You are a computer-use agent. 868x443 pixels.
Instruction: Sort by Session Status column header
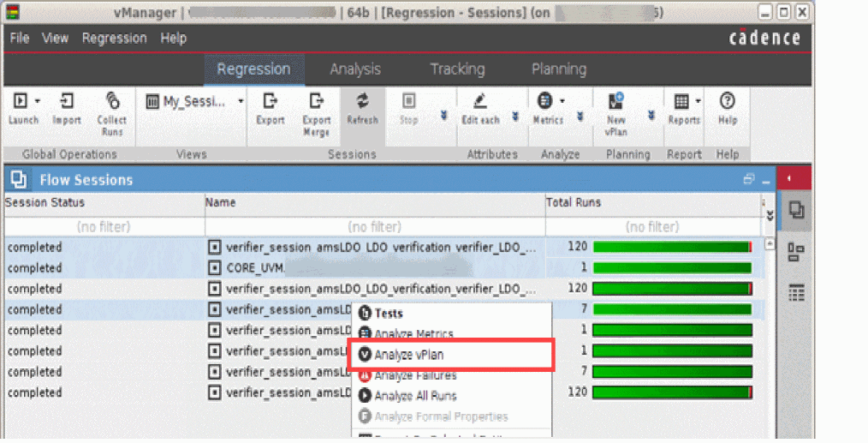(x=104, y=203)
